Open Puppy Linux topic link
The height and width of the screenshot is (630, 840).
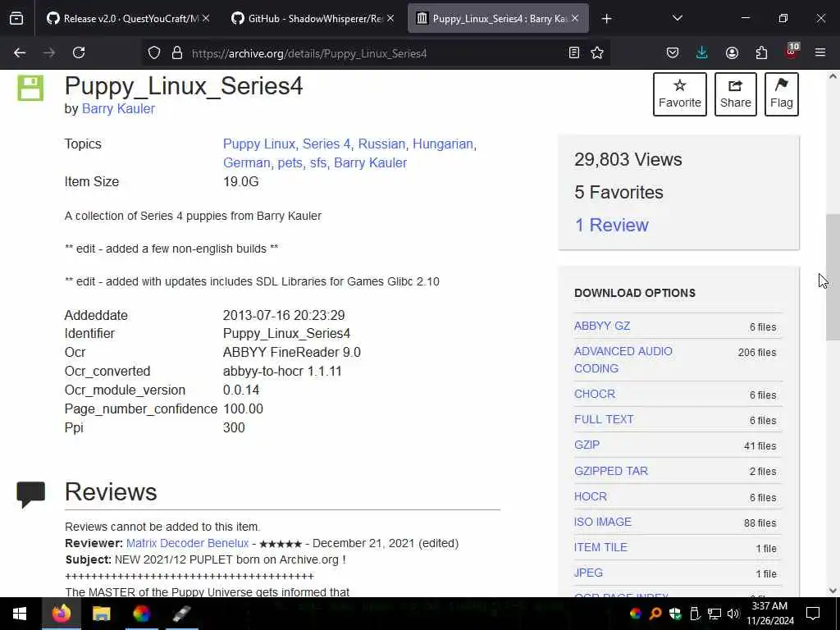click(258, 144)
